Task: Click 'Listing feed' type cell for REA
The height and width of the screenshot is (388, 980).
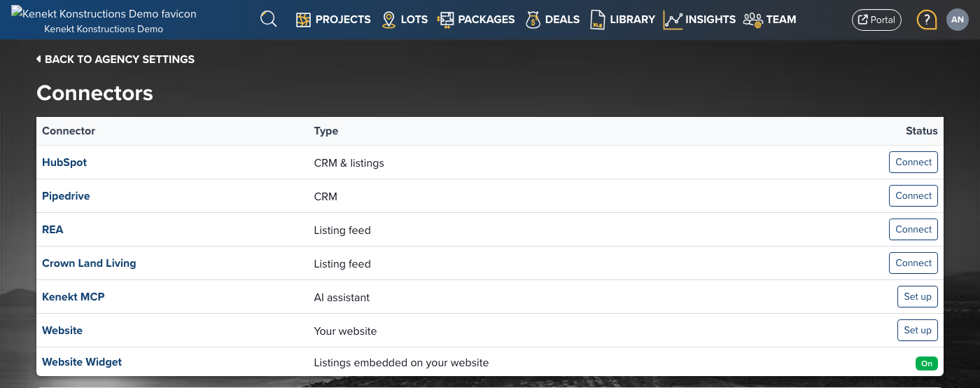Action: click(x=342, y=230)
